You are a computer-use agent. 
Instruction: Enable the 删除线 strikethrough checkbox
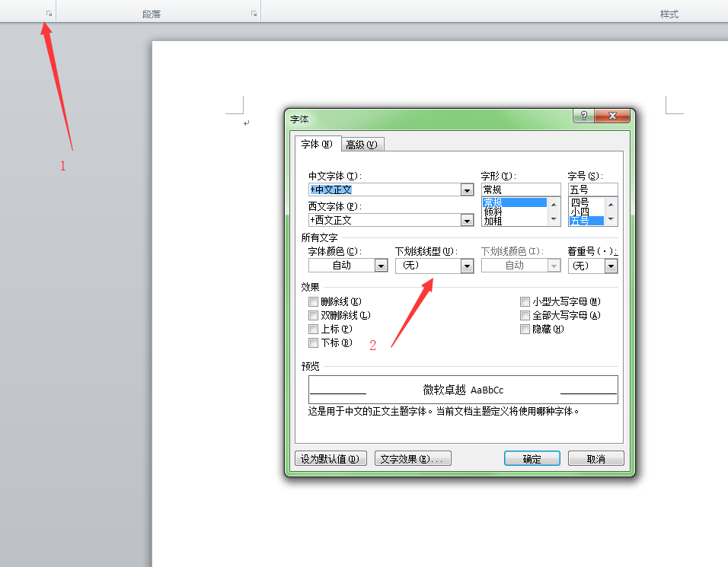pos(313,301)
